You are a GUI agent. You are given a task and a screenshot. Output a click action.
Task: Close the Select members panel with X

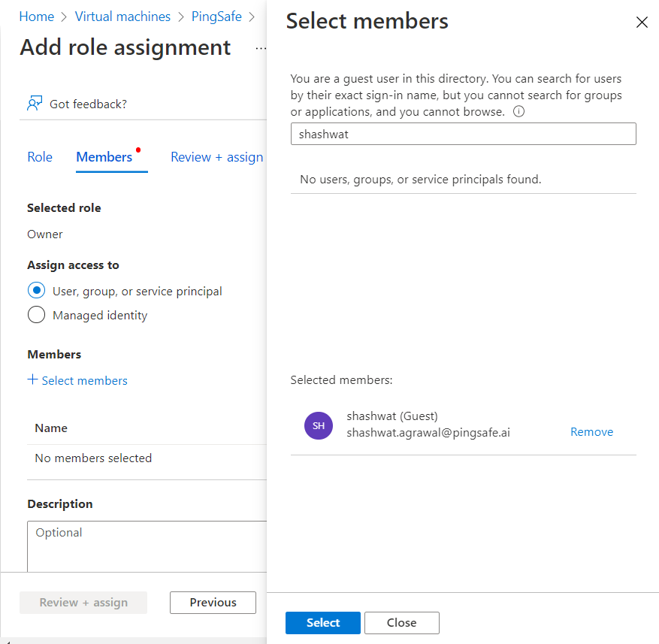coord(642,23)
